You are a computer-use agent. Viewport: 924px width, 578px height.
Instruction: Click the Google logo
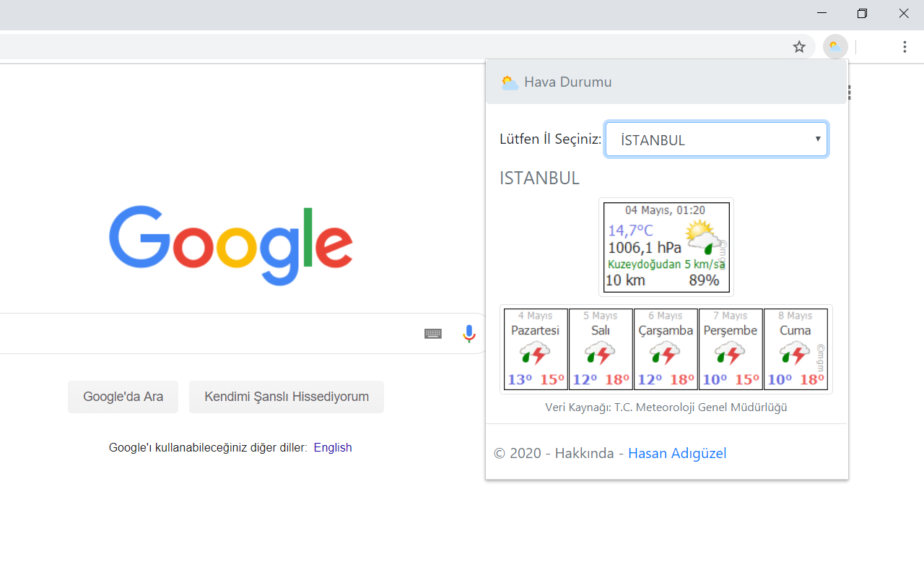[231, 246]
